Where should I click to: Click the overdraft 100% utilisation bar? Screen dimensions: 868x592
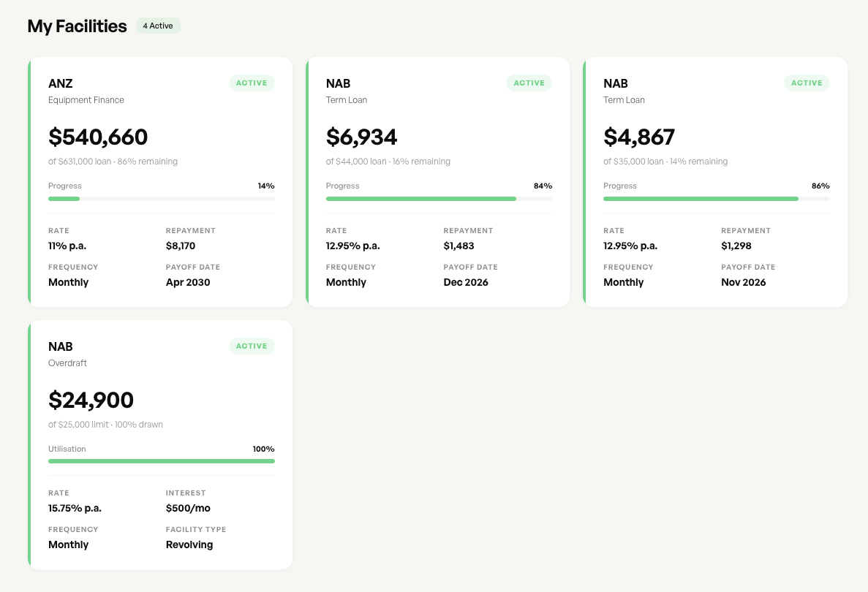point(162,461)
